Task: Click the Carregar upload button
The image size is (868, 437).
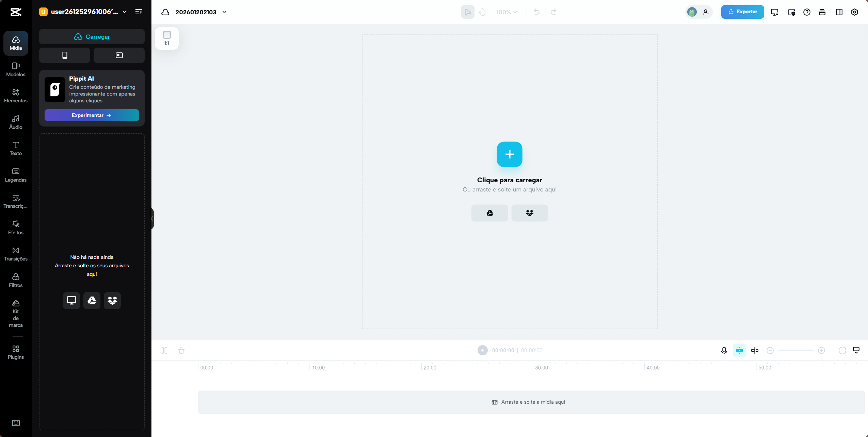Action: [92, 36]
